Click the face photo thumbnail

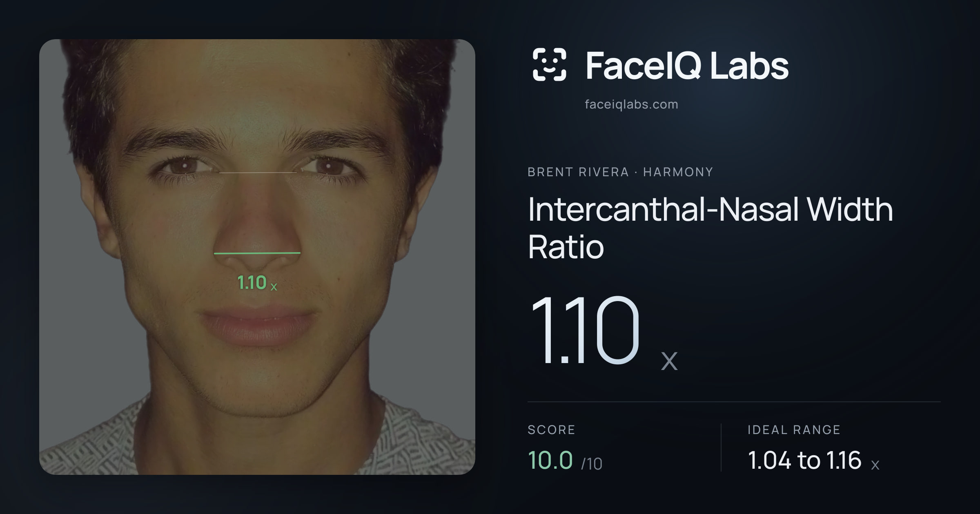(257, 257)
